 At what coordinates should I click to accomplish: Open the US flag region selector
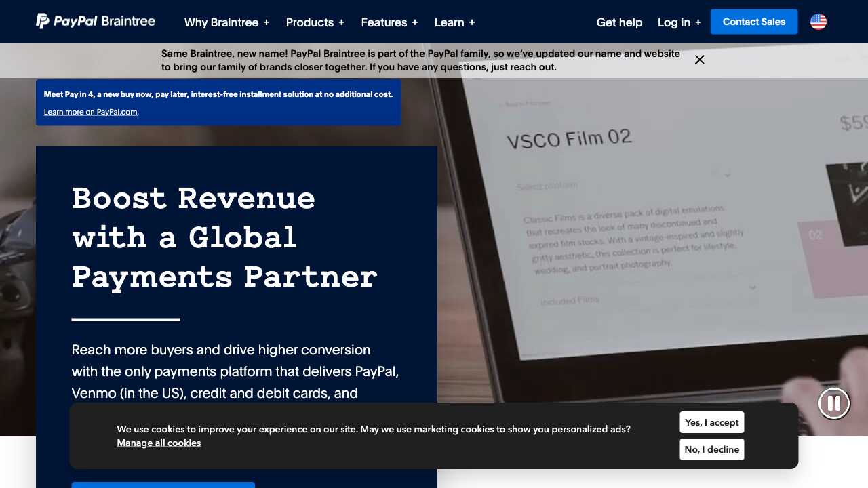[x=818, y=22]
